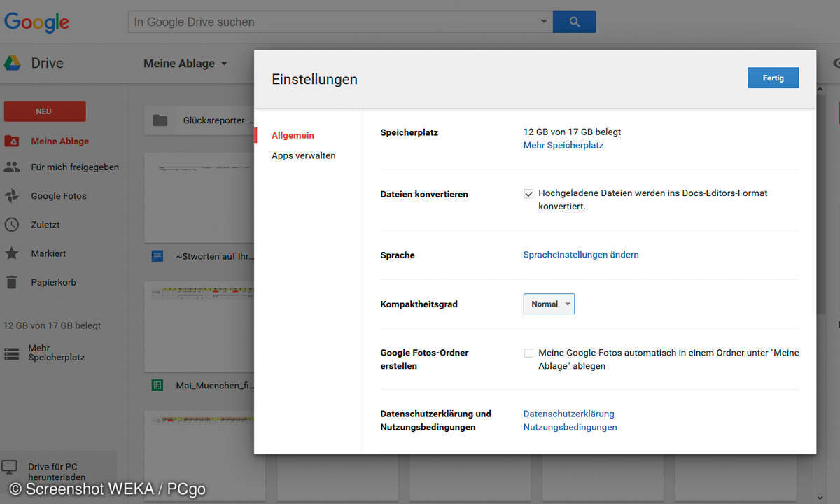Click the monitor icon for Drive für PC

(x=10, y=467)
